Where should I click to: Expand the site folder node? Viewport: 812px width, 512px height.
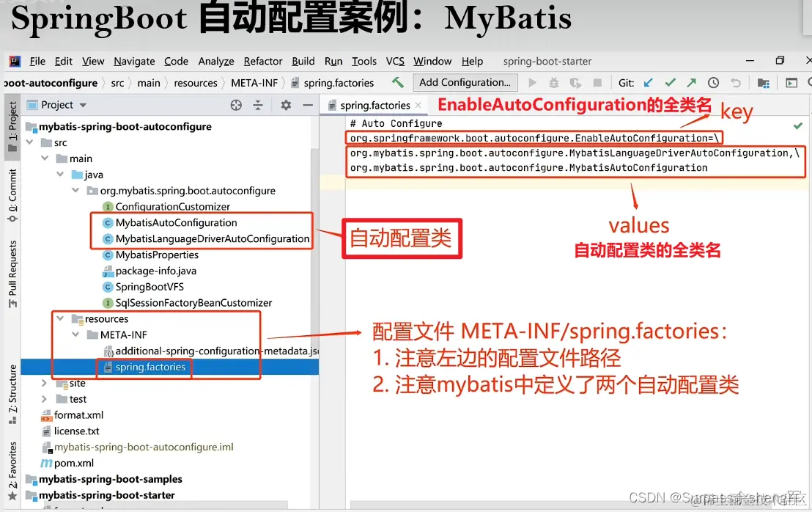[x=45, y=383]
